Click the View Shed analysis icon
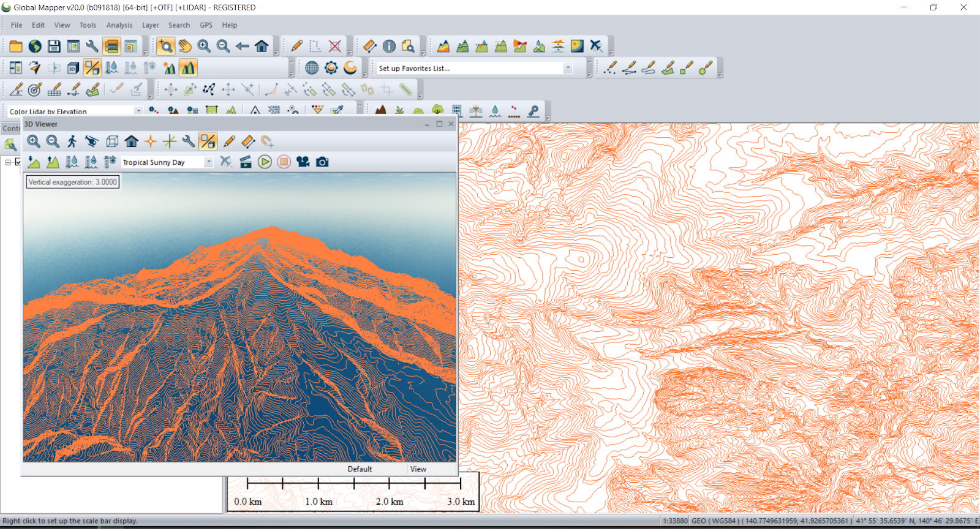Image resolution: width=980 pixels, height=531 pixels. pyautogui.click(x=520, y=46)
